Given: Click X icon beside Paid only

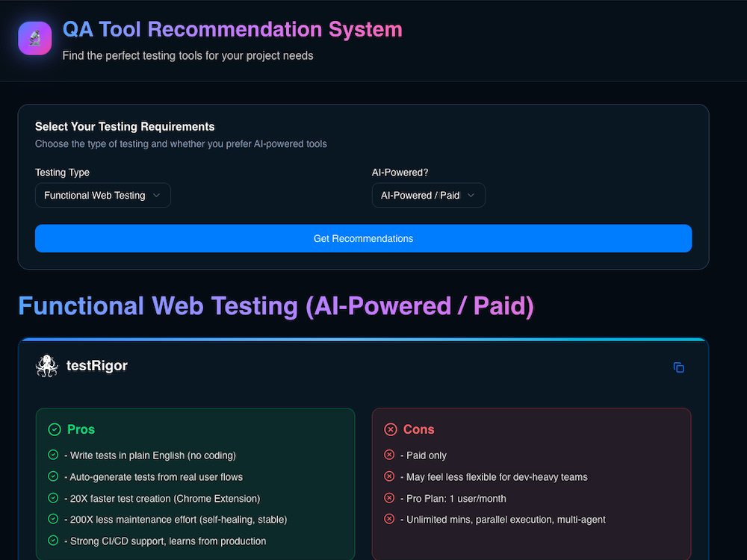Looking at the screenshot, I should click(389, 455).
